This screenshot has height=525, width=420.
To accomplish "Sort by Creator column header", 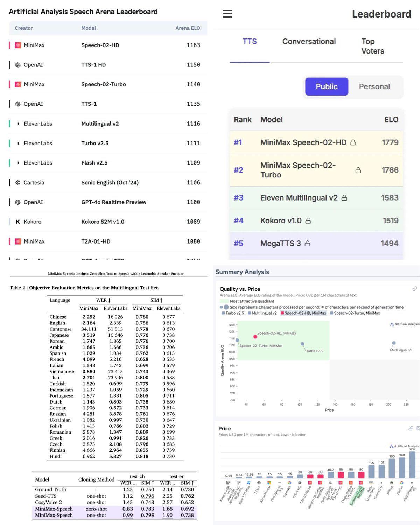I will 23,28.
